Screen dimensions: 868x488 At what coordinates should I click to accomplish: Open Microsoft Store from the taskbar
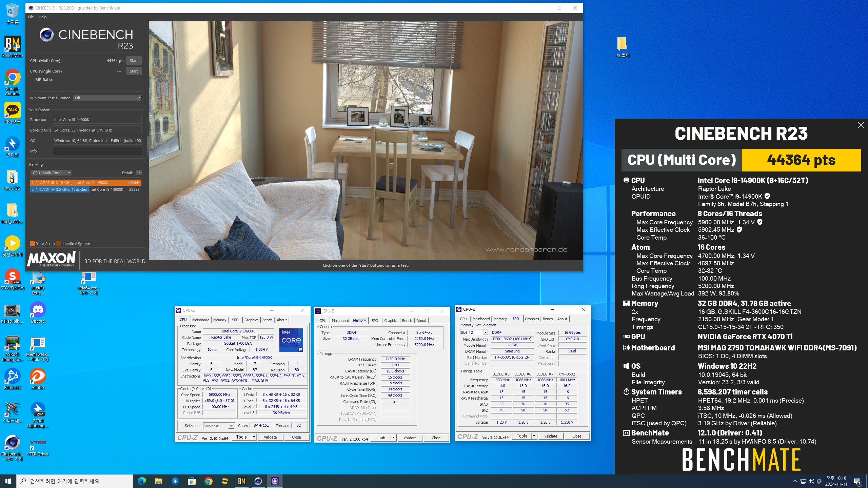[192, 481]
